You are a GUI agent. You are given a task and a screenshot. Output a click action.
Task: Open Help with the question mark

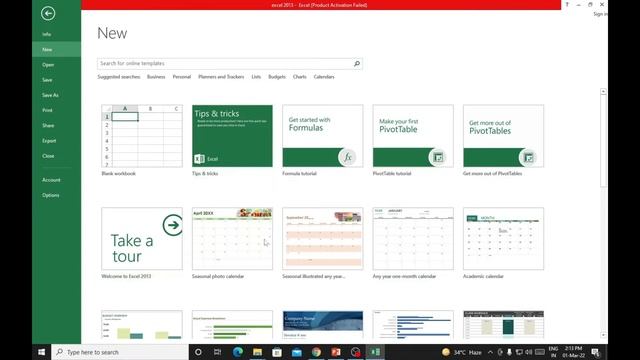click(x=567, y=4)
